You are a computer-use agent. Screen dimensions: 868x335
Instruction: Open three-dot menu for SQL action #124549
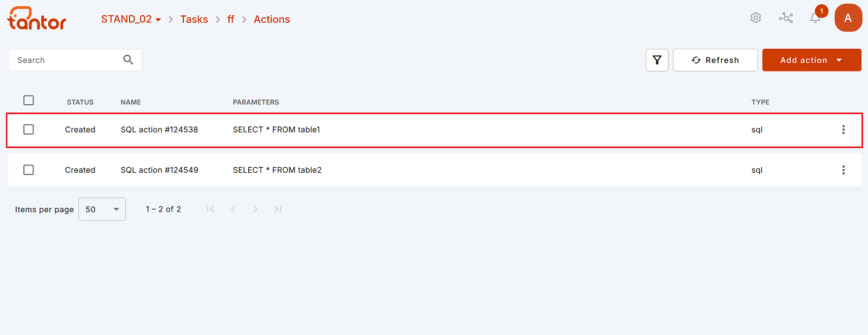(843, 170)
